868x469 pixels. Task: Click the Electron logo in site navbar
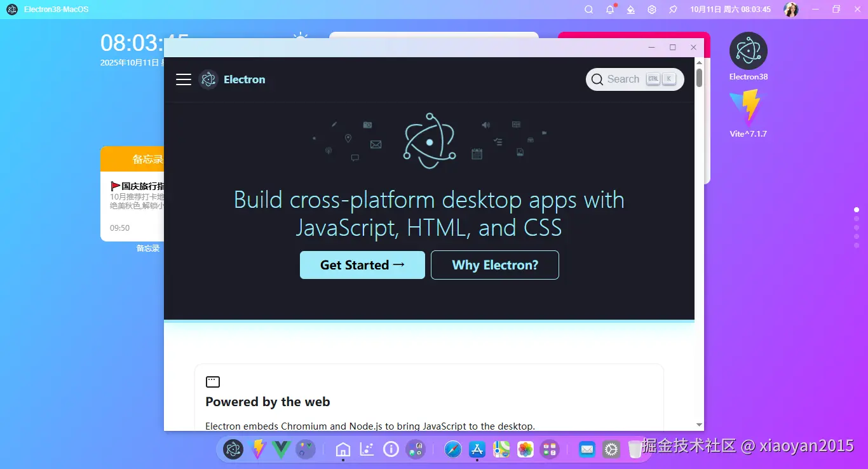point(208,79)
